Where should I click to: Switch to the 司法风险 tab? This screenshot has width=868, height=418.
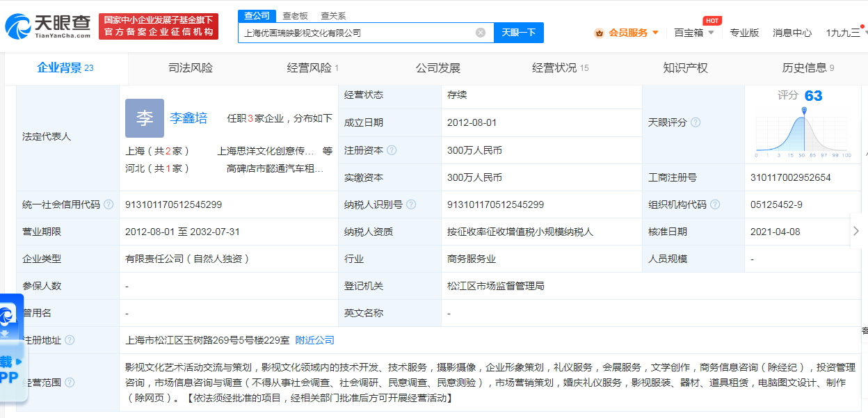click(191, 68)
